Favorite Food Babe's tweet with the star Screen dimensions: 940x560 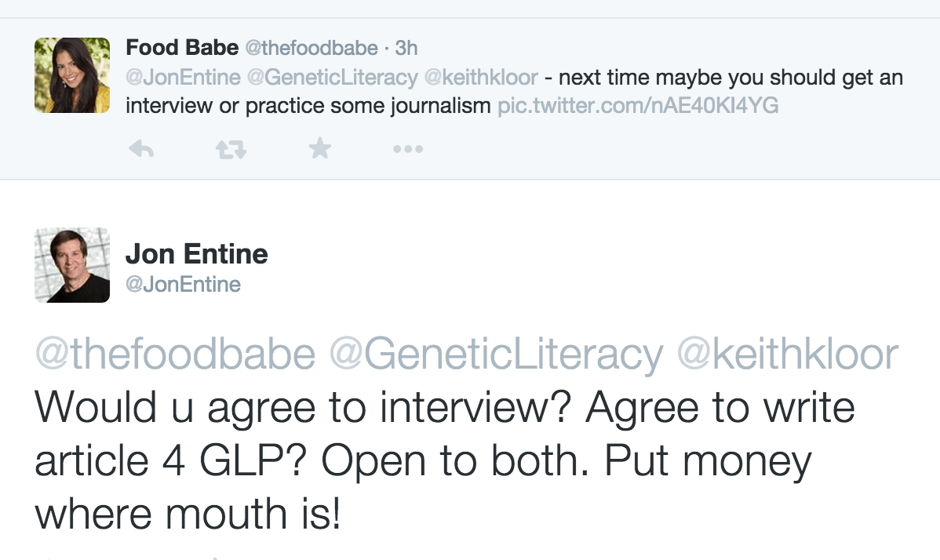[319, 148]
